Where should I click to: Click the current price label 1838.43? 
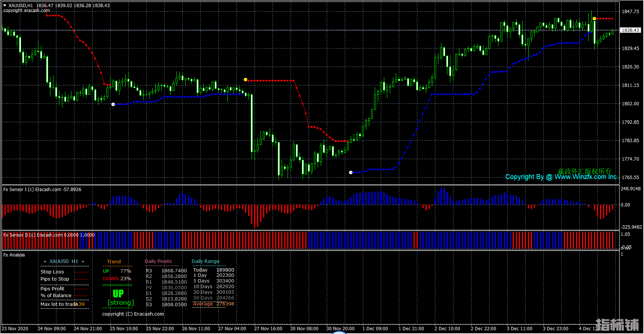[x=630, y=30]
